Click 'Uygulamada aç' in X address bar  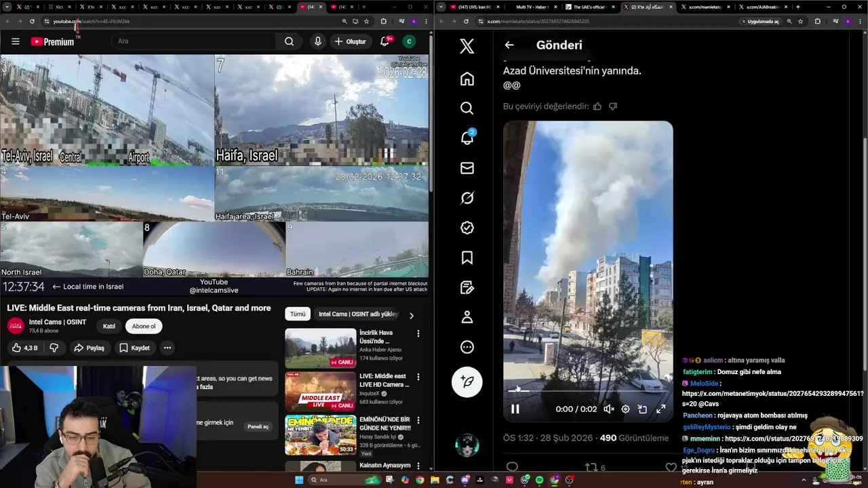click(x=760, y=21)
